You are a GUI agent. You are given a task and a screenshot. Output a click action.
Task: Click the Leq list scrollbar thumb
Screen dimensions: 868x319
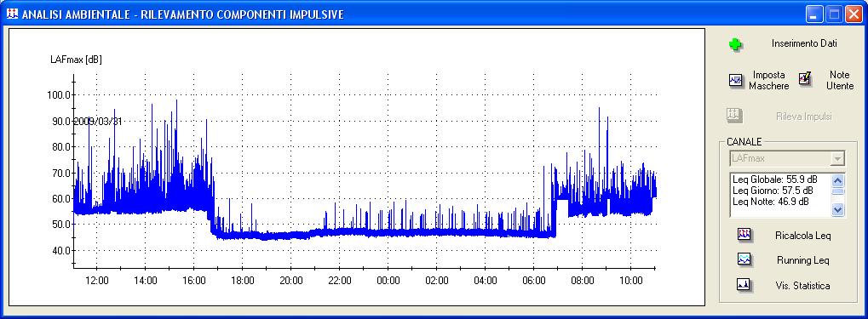tap(837, 191)
